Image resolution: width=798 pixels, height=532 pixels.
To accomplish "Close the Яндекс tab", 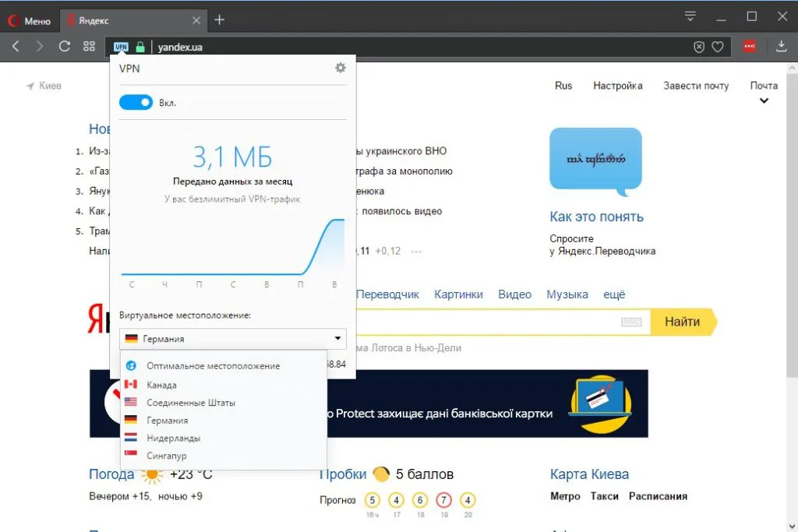I will (196, 20).
